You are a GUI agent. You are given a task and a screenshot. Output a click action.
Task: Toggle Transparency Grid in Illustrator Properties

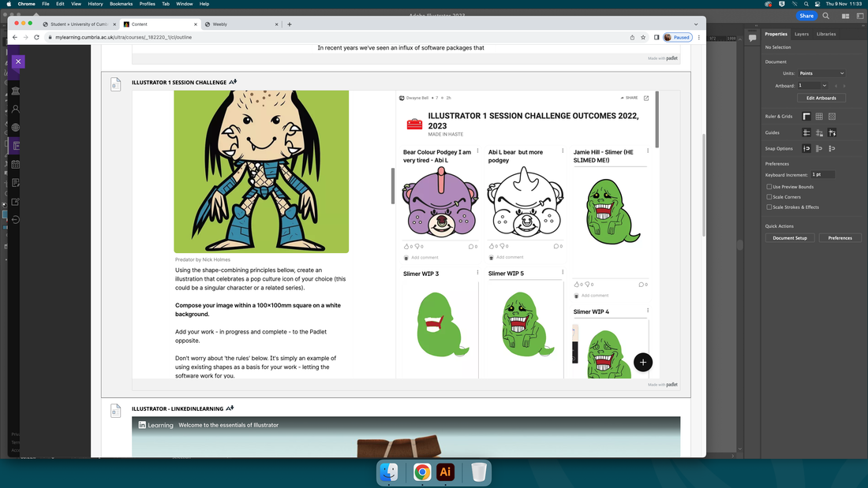832,116
